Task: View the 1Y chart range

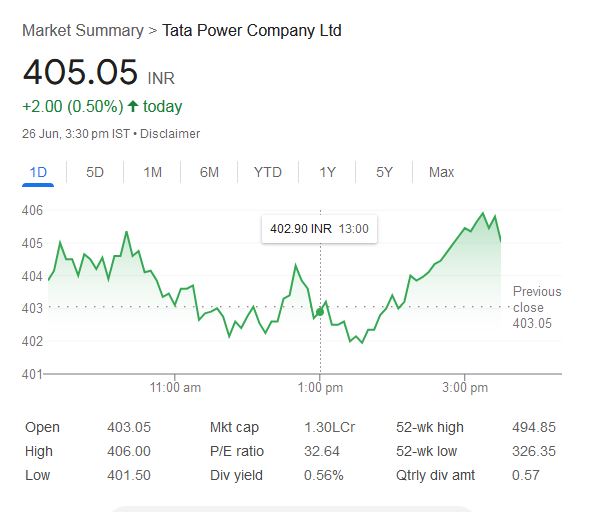Action: pyautogui.click(x=327, y=172)
